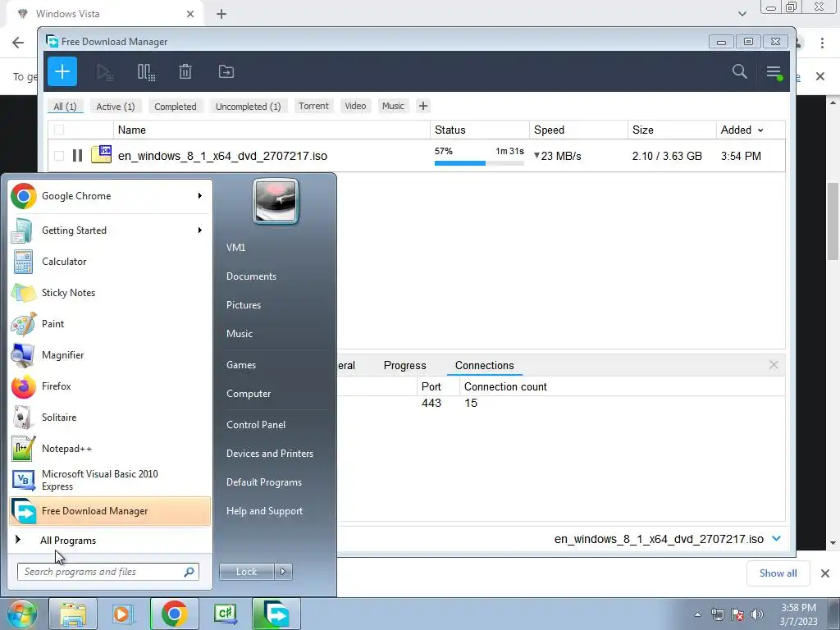
Task: Open Windows Media Player from the taskbar
Action: [123, 614]
